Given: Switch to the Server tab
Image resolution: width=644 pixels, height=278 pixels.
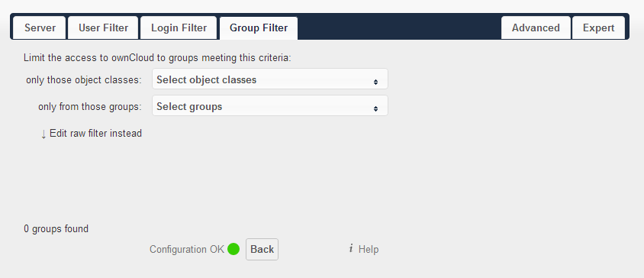Looking at the screenshot, I should 40,28.
